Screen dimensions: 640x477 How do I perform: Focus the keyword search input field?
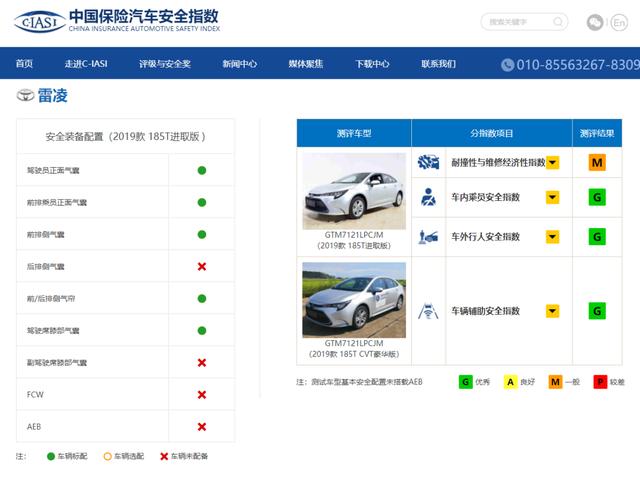[x=524, y=22]
